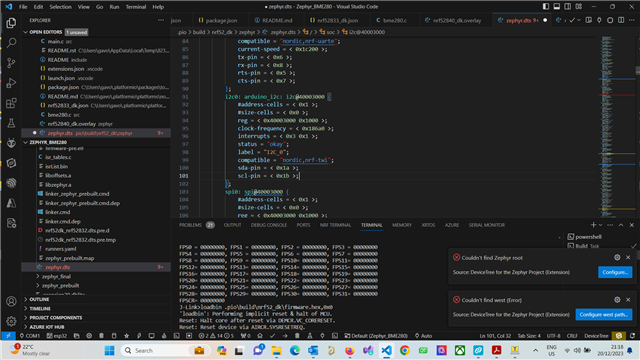The height and width of the screenshot is (360, 640).
Task: Click the unsaved dot on zephyr.dts tab
Action: (545, 20)
